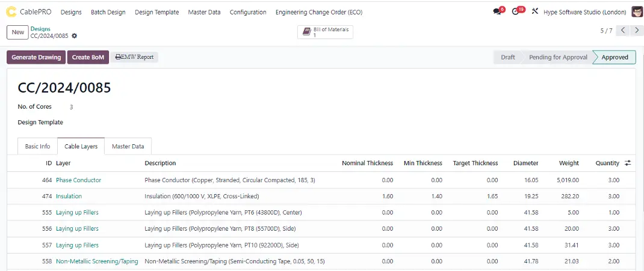
Task: Open the user avatar menu
Action: point(637,12)
